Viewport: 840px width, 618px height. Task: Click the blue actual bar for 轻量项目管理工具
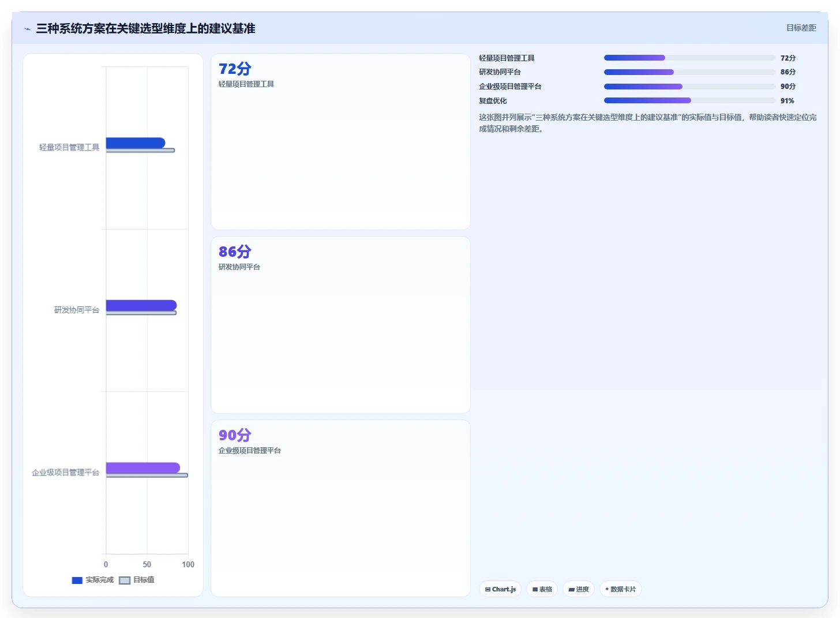point(136,143)
